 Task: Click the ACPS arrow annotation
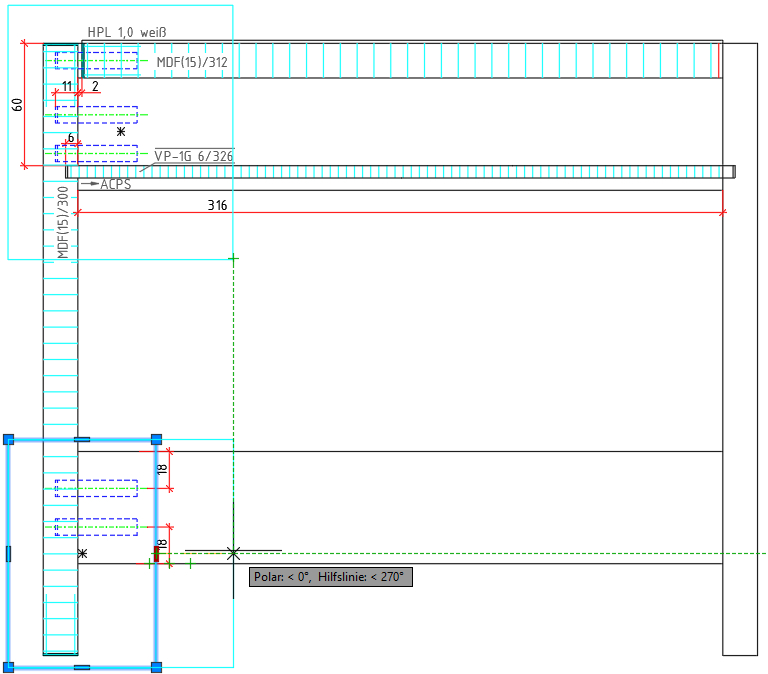point(115,185)
